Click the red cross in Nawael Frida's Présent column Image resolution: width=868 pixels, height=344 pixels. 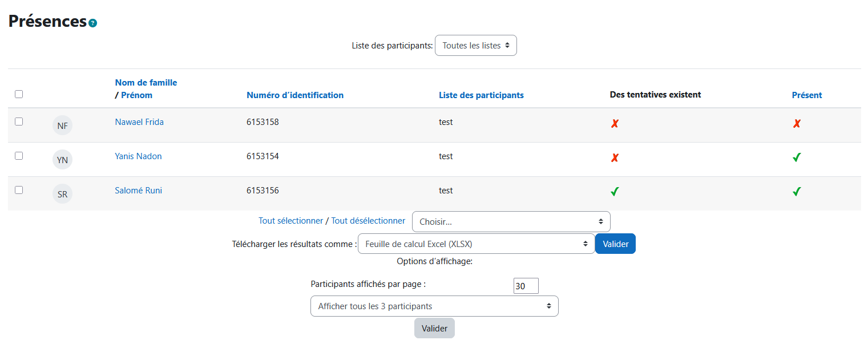[797, 123]
